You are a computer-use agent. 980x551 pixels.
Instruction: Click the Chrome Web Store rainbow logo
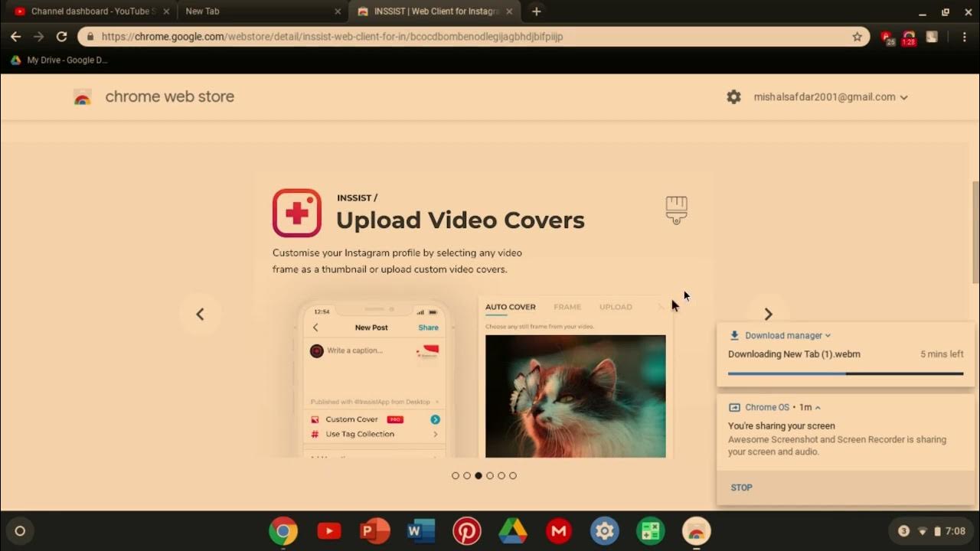(x=82, y=97)
